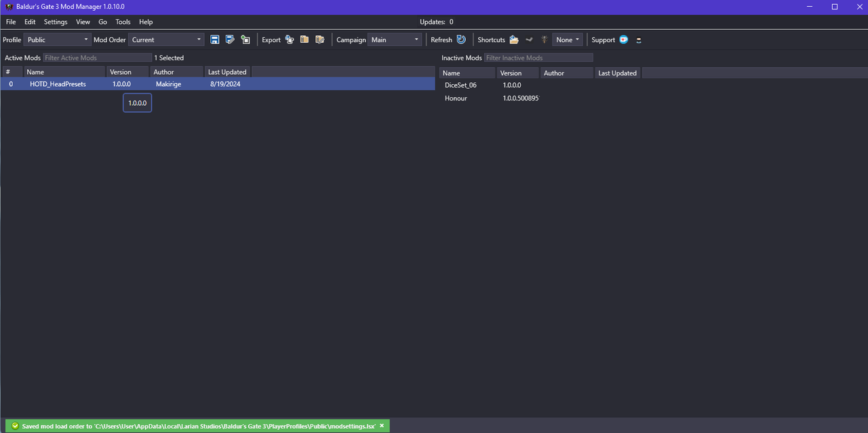Click the Import/Add mod order icon
This screenshot has width=868, height=433.
pyautogui.click(x=245, y=39)
